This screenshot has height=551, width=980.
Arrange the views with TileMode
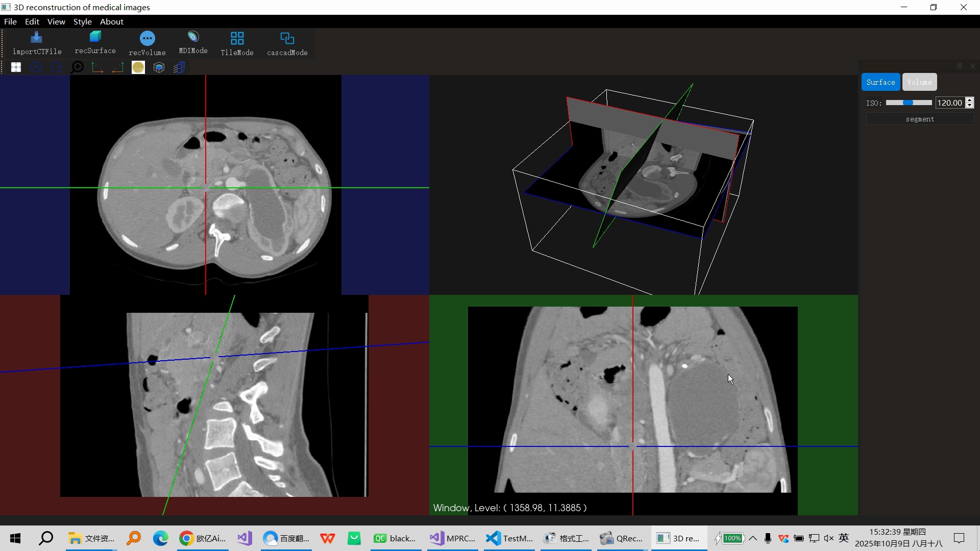[237, 43]
